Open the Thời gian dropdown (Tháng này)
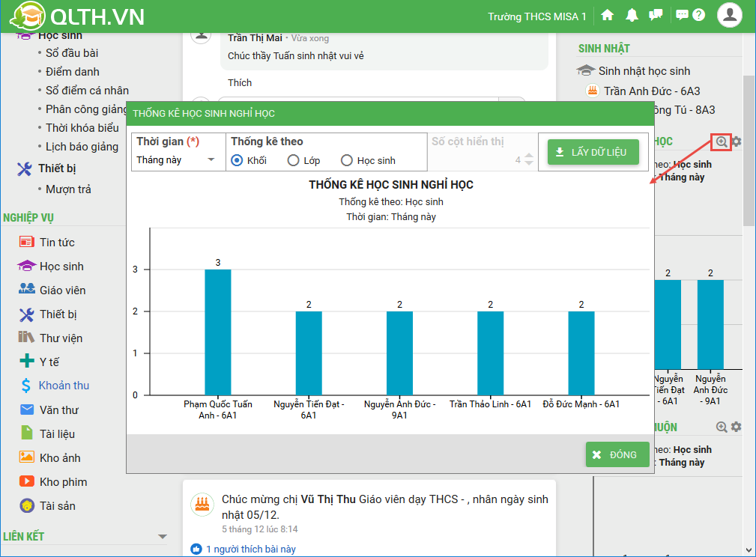 (x=177, y=159)
